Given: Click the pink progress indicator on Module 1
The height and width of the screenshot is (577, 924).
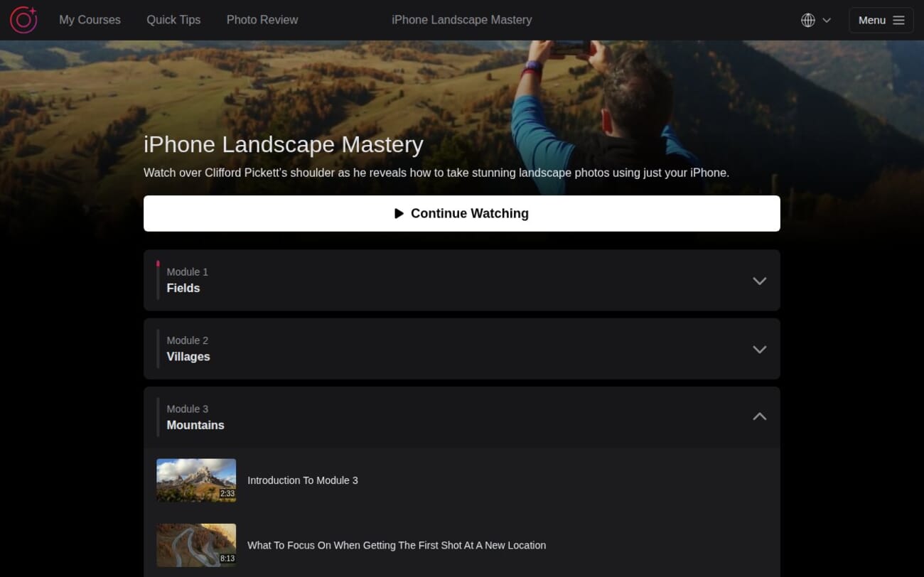Looking at the screenshot, I should click(158, 264).
